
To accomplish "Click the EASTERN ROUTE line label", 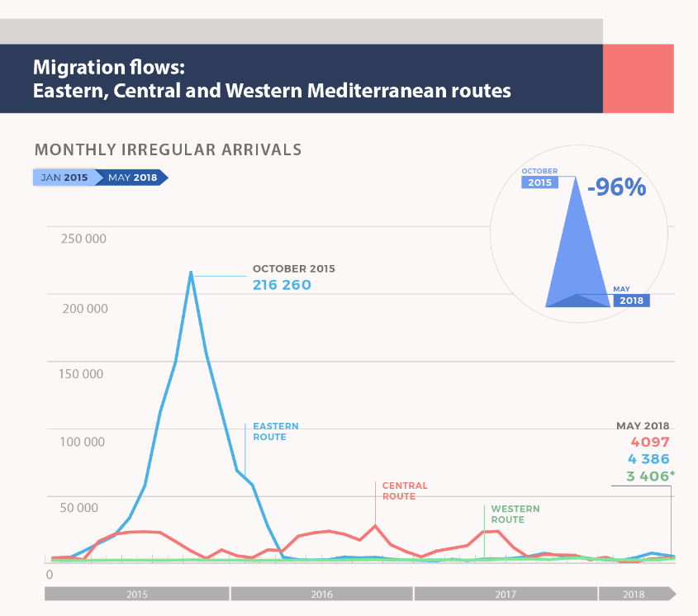I will 276,432.
